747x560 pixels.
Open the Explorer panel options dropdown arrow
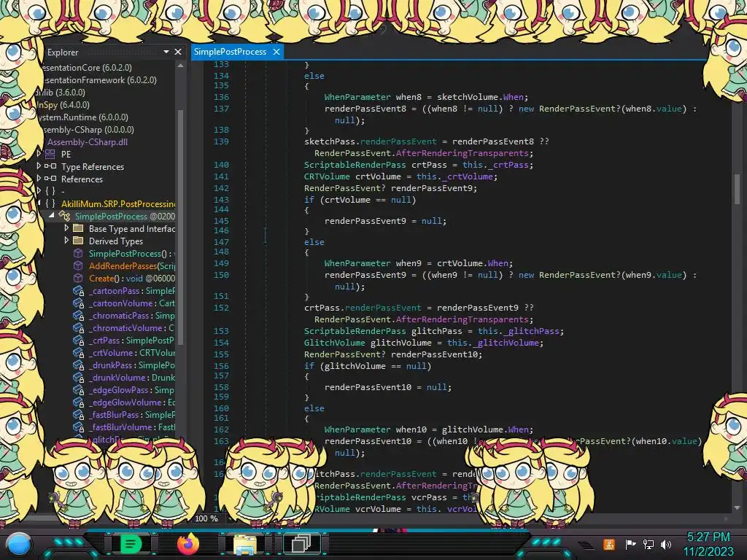(x=166, y=52)
